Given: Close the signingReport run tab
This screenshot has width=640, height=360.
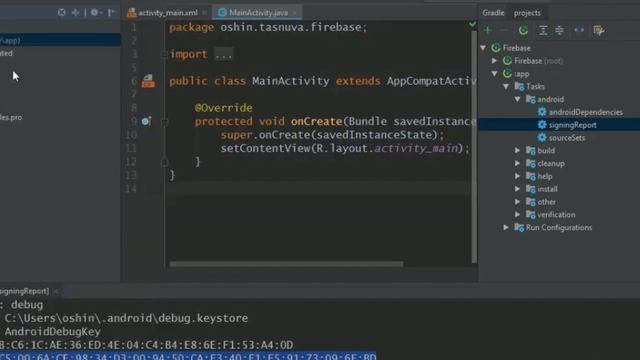Looking at the screenshot, I should (x=56, y=291).
